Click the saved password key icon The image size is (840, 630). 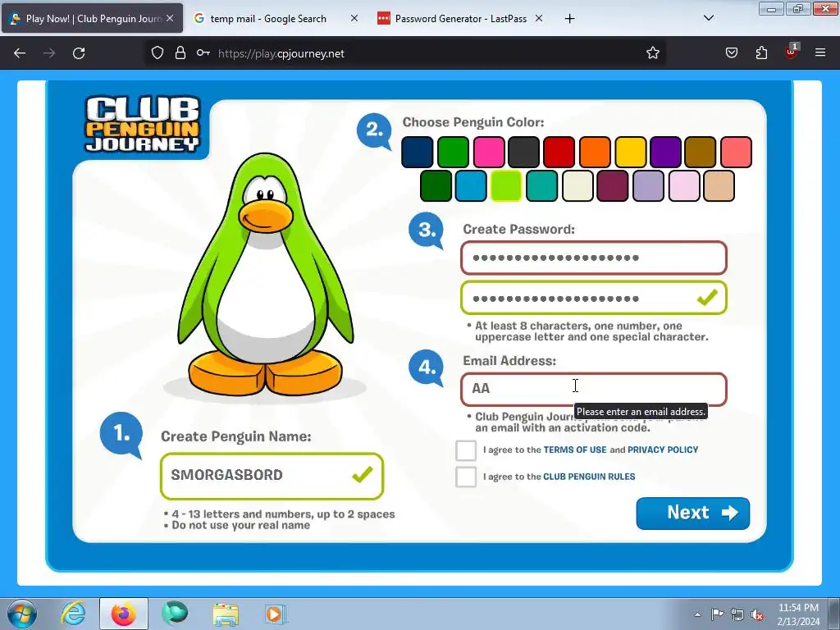(203, 53)
